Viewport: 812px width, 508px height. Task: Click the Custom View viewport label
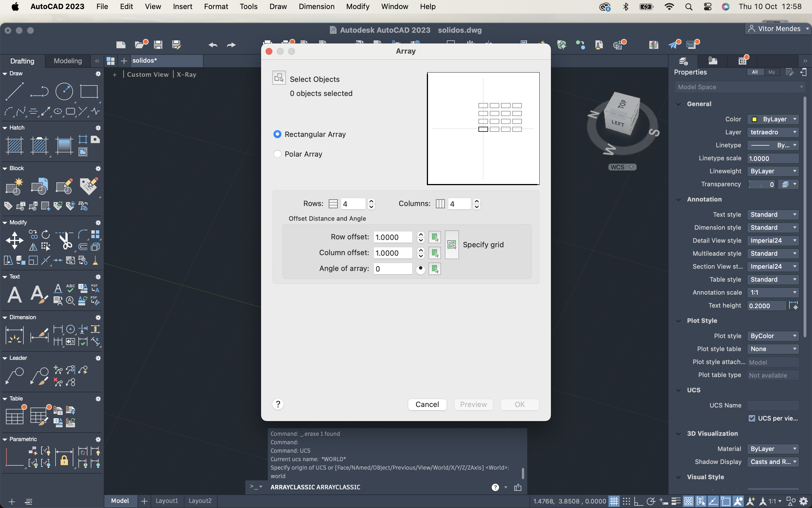pyautogui.click(x=148, y=75)
